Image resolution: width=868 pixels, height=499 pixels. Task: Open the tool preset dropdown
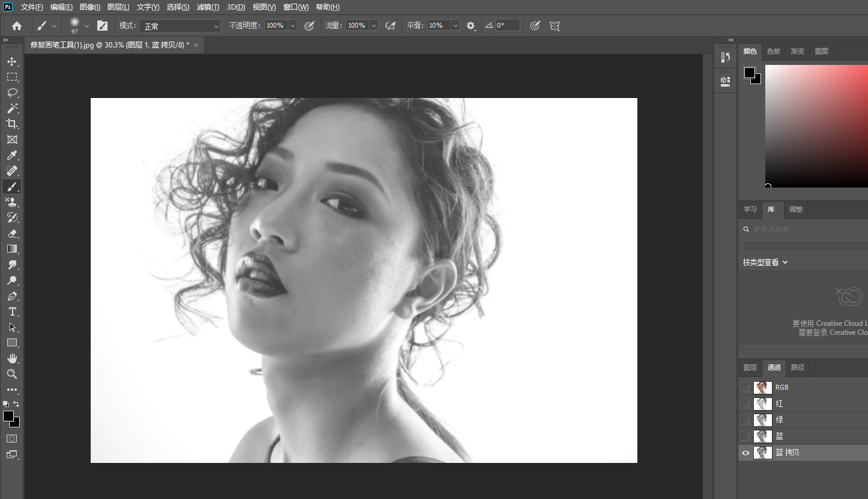pyautogui.click(x=55, y=26)
